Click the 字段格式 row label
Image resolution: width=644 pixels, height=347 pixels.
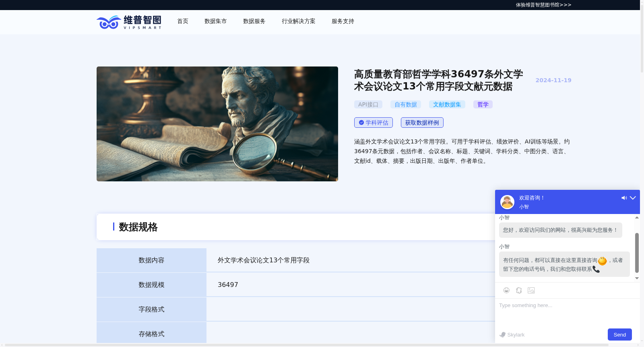[151, 310]
